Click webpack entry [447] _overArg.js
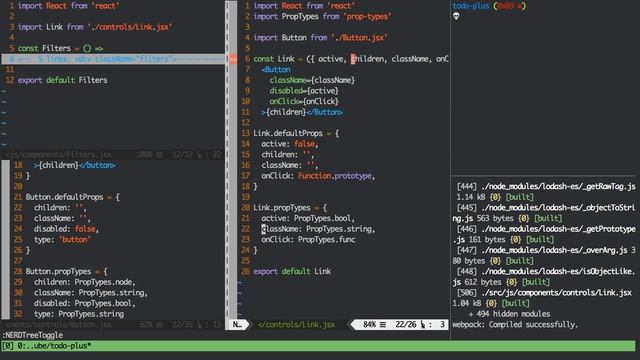 (x=544, y=255)
